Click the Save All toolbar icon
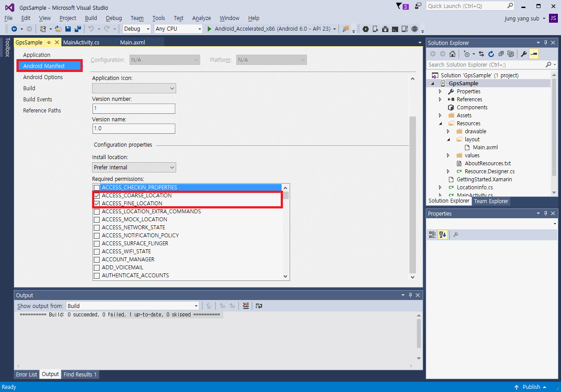 pyautogui.click(x=78, y=29)
